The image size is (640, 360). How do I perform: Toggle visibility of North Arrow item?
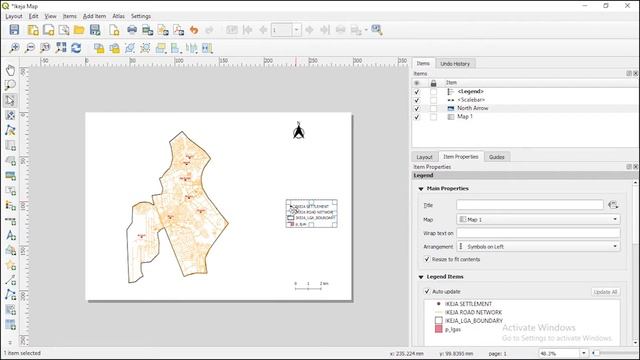(417, 109)
